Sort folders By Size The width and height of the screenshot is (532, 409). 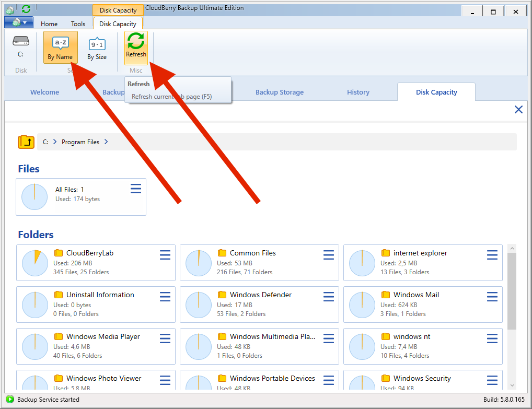97,48
